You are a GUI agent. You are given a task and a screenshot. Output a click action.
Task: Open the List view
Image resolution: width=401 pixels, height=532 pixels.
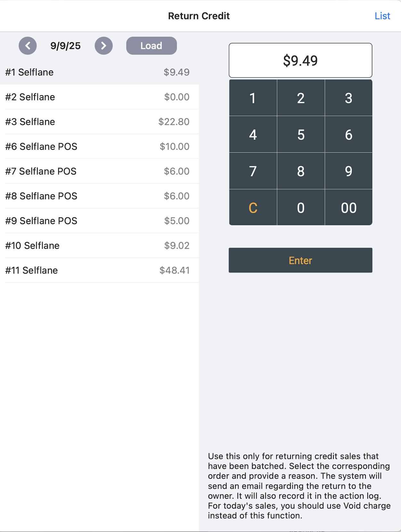pos(382,16)
